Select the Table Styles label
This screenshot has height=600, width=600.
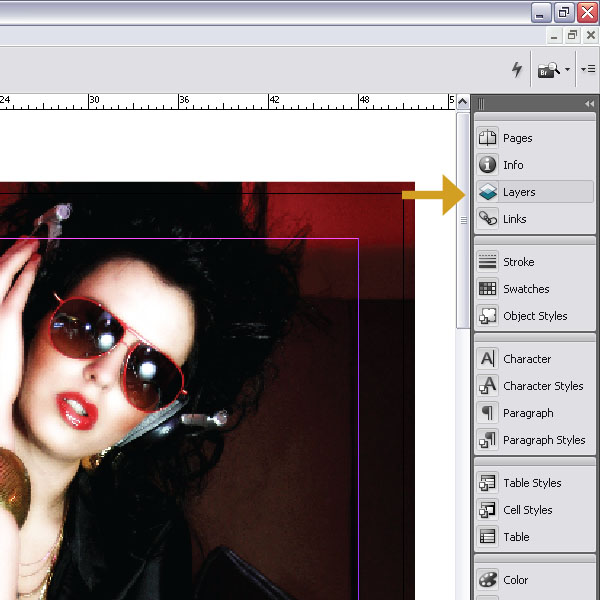pos(532,483)
